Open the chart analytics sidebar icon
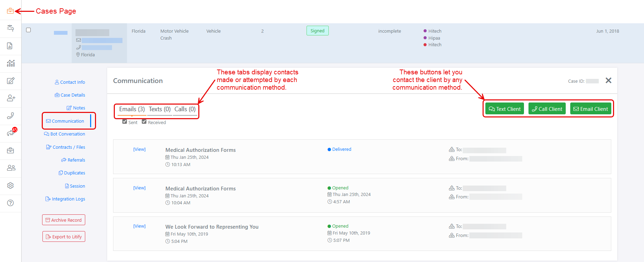Screen dimensions: 644x262 (x=11, y=63)
